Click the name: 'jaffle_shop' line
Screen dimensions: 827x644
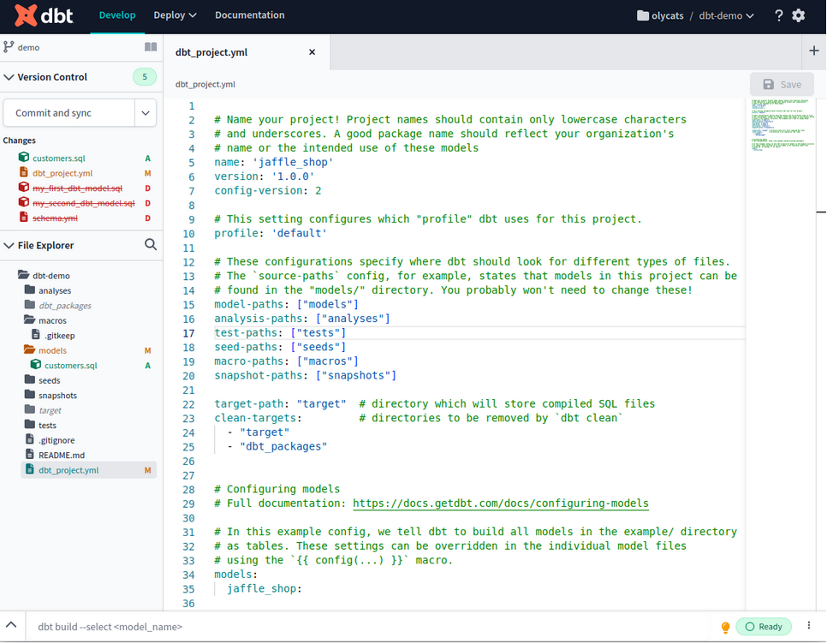click(x=274, y=162)
